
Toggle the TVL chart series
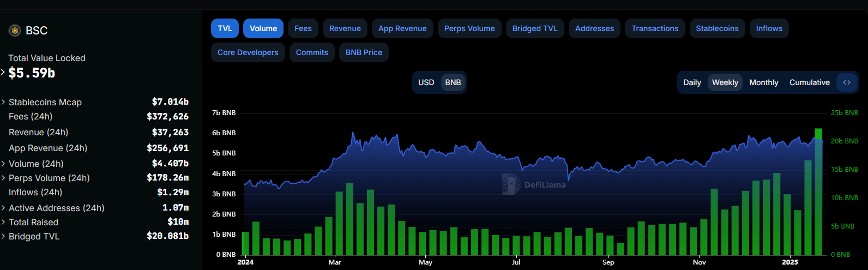click(x=225, y=28)
